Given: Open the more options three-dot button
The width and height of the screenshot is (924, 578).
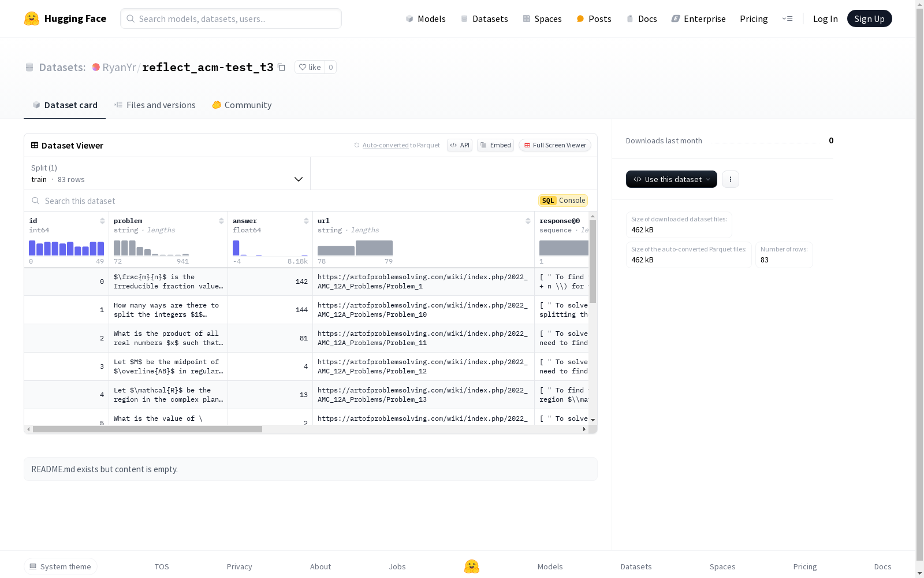Looking at the screenshot, I should [x=731, y=179].
